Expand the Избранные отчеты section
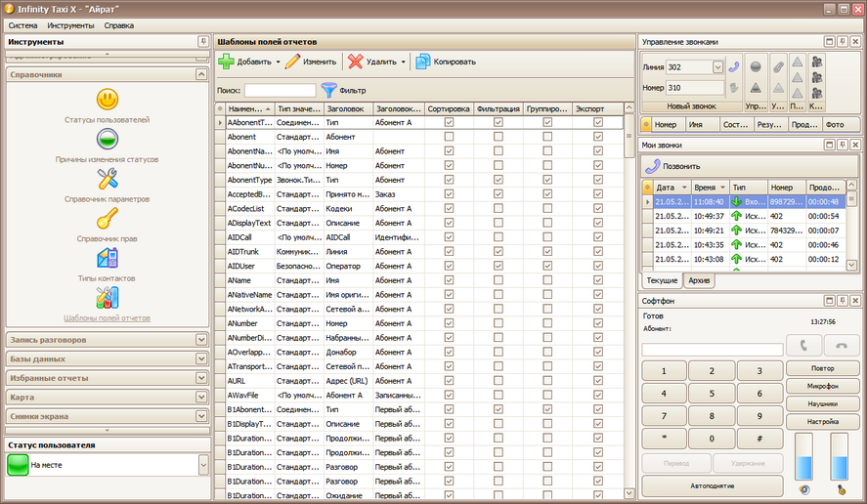The image size is (867, 504). (201, 378)
